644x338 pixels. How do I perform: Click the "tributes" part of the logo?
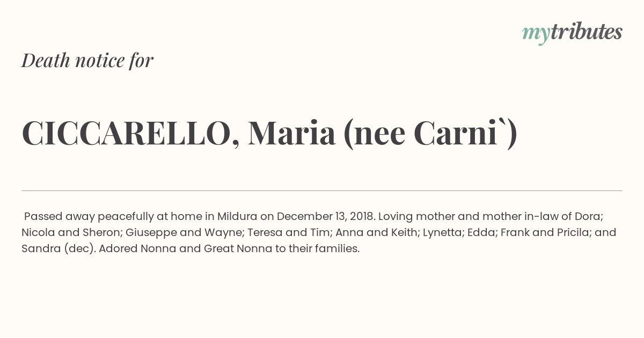click(x=586, y=32)
